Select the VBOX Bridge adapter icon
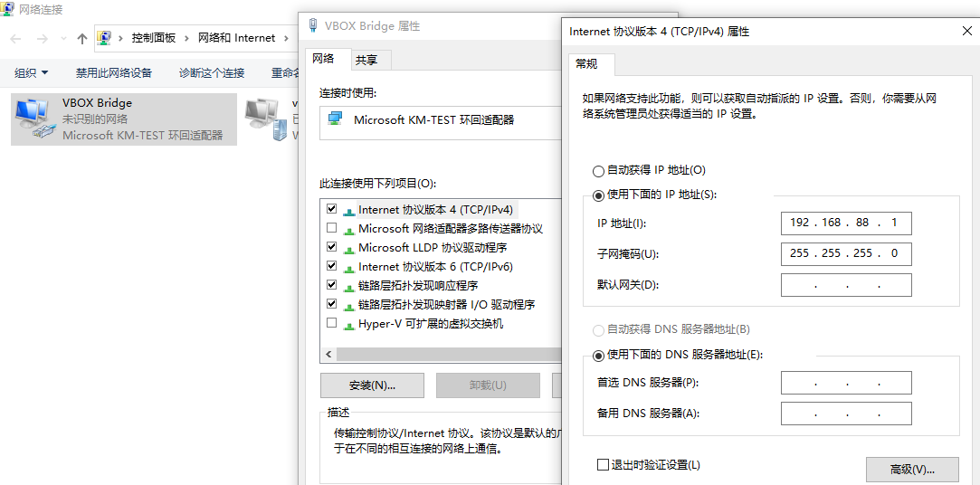Screen dimensions: 980x485 point(33,119)
